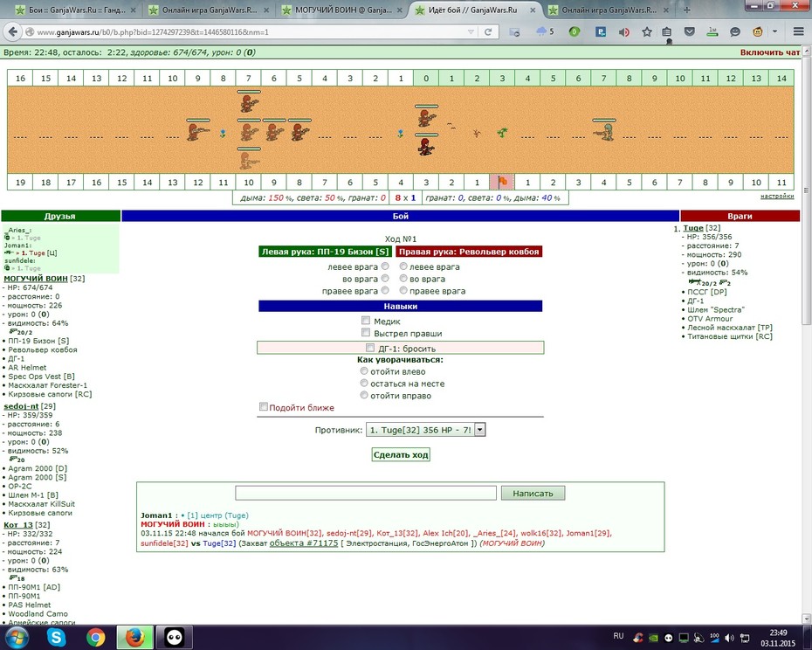Click the battle chat message input field
The image size is (812, 650).
tap(366, 493)
